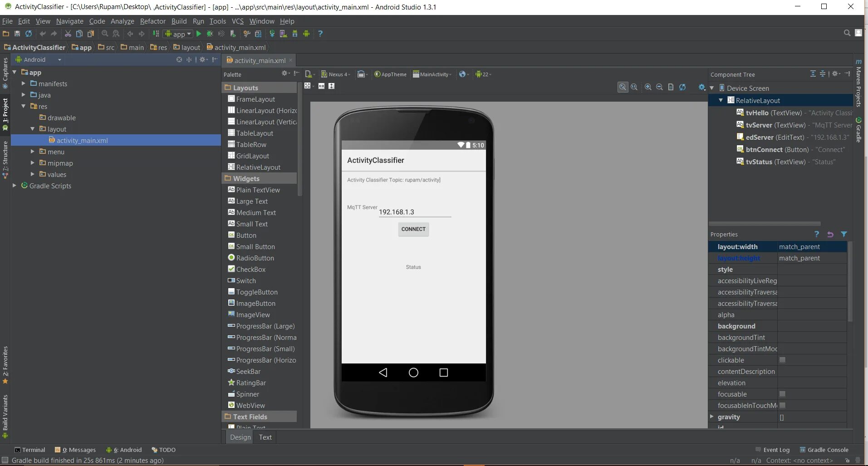The height and width of the screenshot is (466, 868).
Task: Click the TODO tool window button
Action: coord(163,450)
